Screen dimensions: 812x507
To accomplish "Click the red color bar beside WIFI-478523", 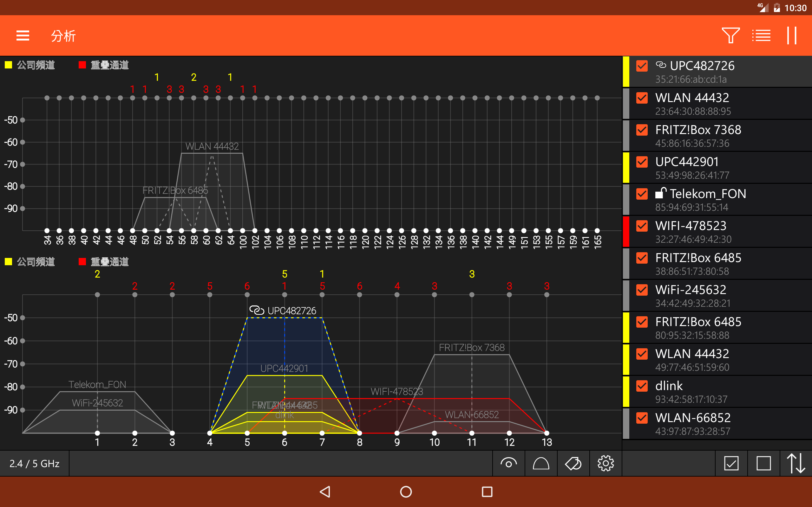I will [626, 232].
